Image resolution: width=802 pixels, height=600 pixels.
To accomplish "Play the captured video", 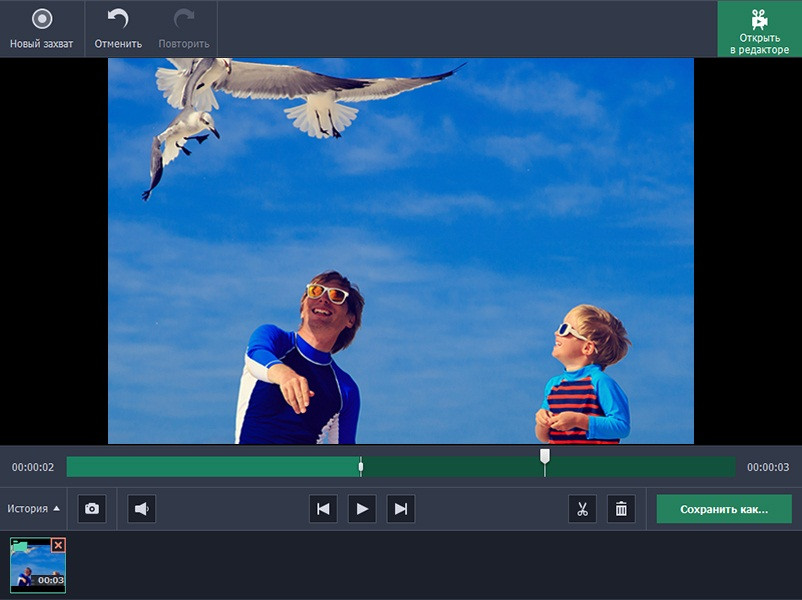I will 362,509.
